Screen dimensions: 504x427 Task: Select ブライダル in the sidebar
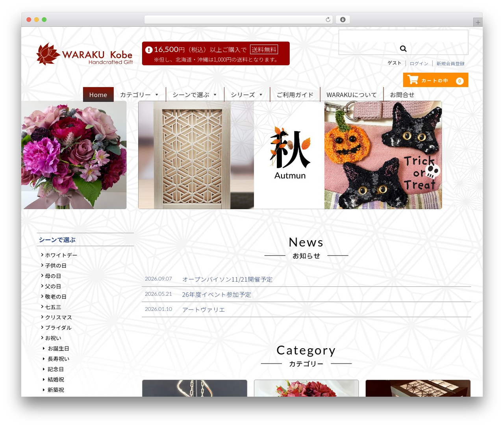[58, 328]
